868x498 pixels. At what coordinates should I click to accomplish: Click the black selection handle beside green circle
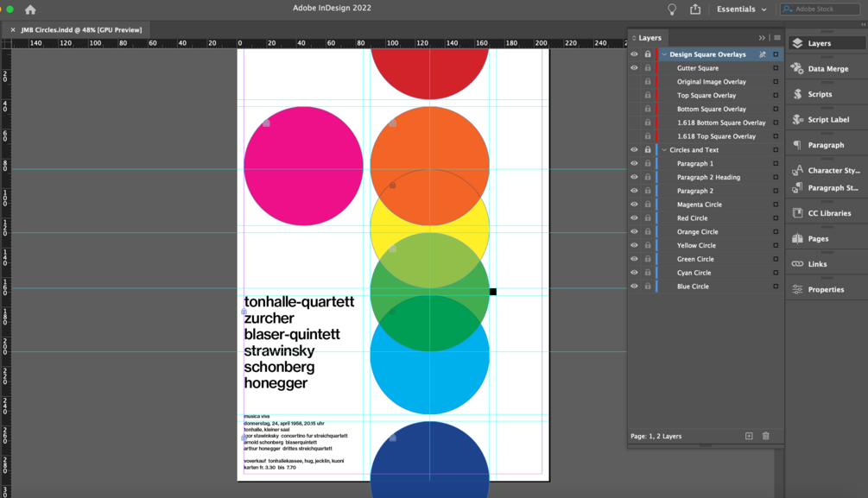[492, 292]
